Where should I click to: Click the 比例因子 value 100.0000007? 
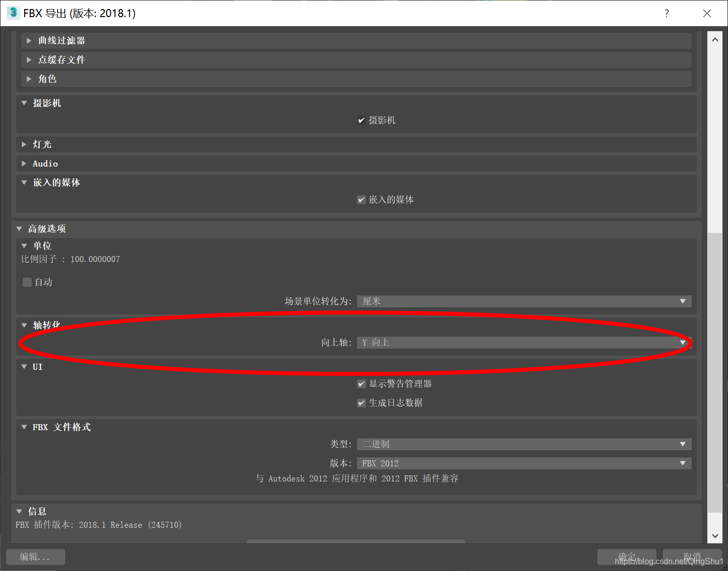point(95,260)
